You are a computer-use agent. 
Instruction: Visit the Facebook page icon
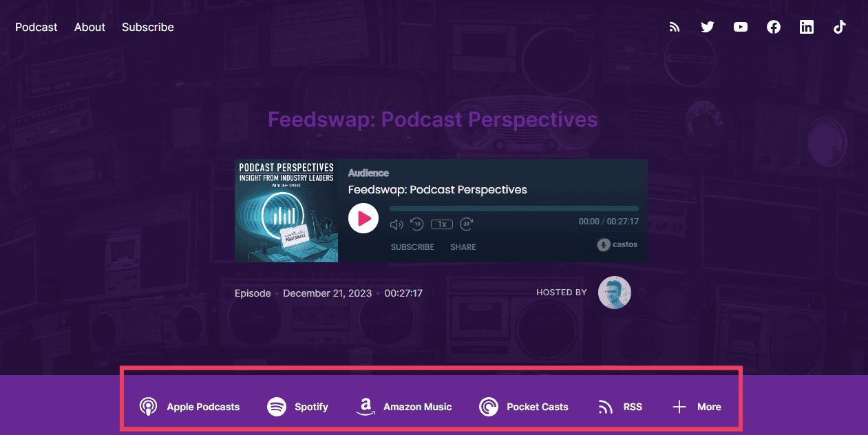pyautogui.click(x=774, y=28)
